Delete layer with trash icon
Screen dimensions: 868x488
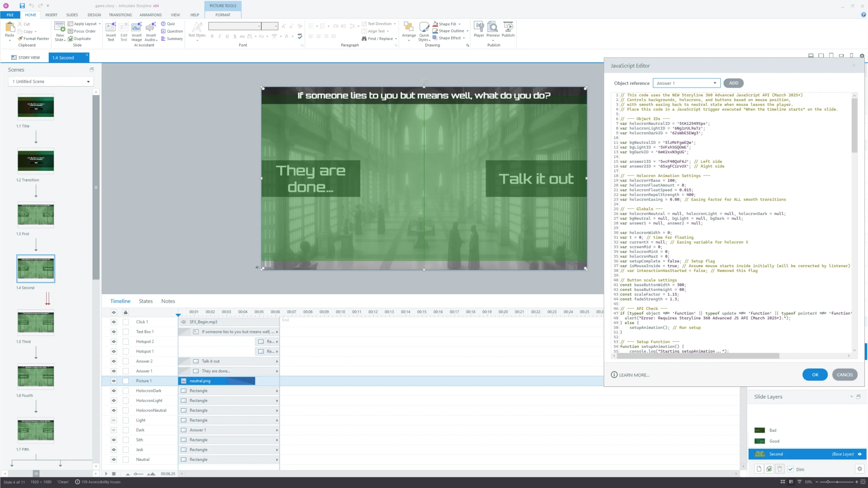click(780, 469)
